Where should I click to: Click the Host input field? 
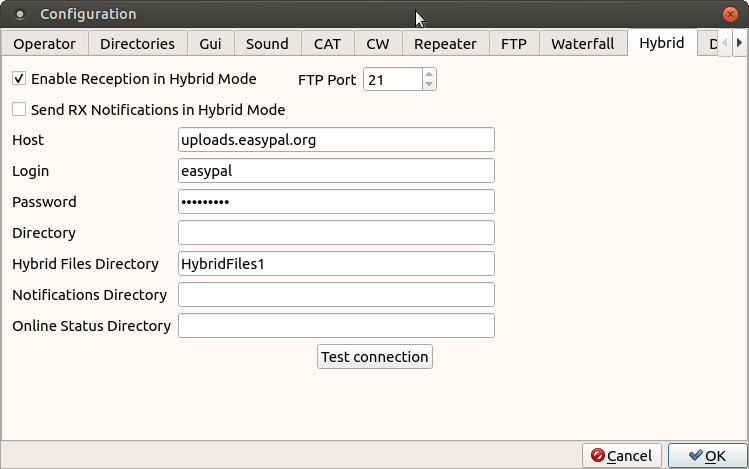pos(336,140)
